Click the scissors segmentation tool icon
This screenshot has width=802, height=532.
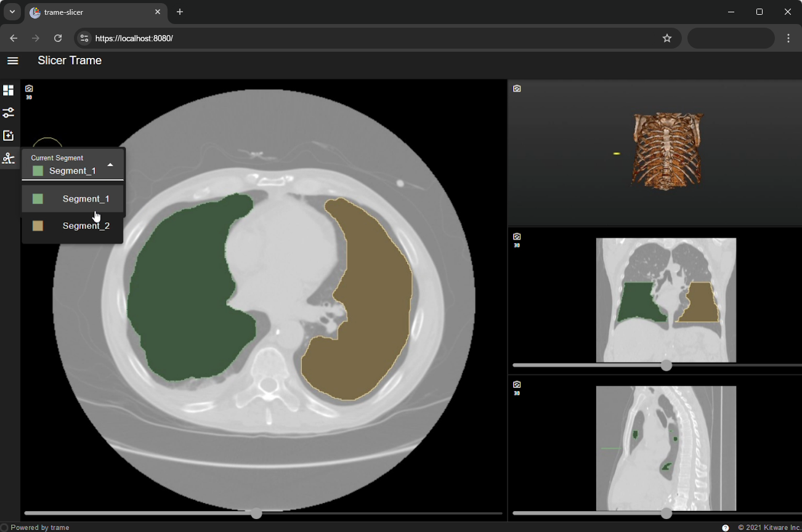[x=8, y=159]
